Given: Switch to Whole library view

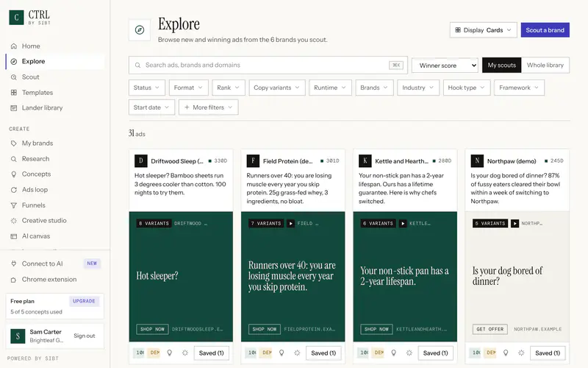Looking at the screenshot, I should [x=545, y=65].
